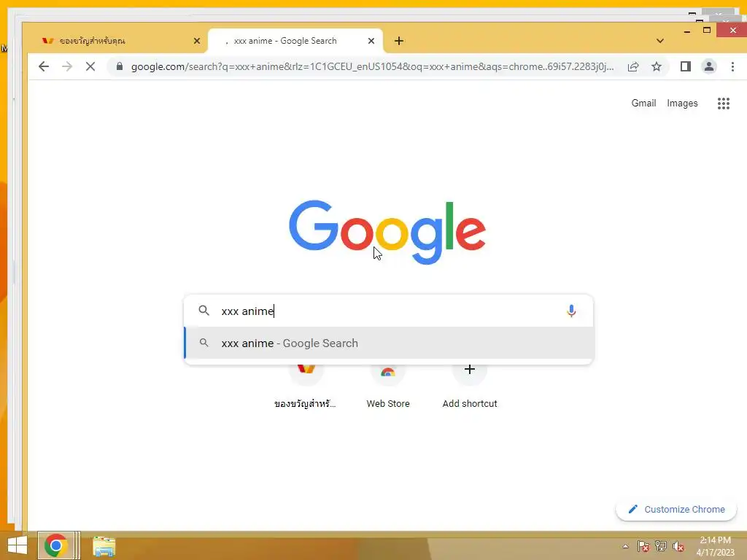Open the Thai-labeled shortcut tile

coord(306,386)
